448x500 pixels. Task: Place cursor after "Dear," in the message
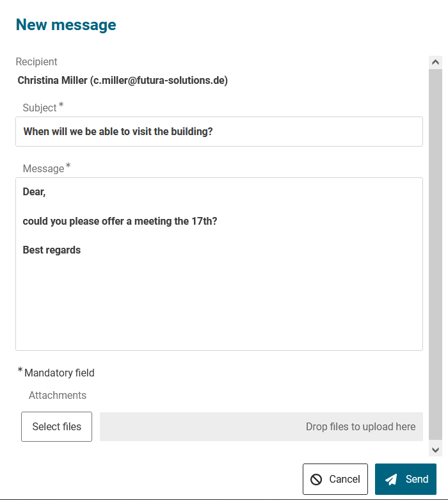point(47,192)
